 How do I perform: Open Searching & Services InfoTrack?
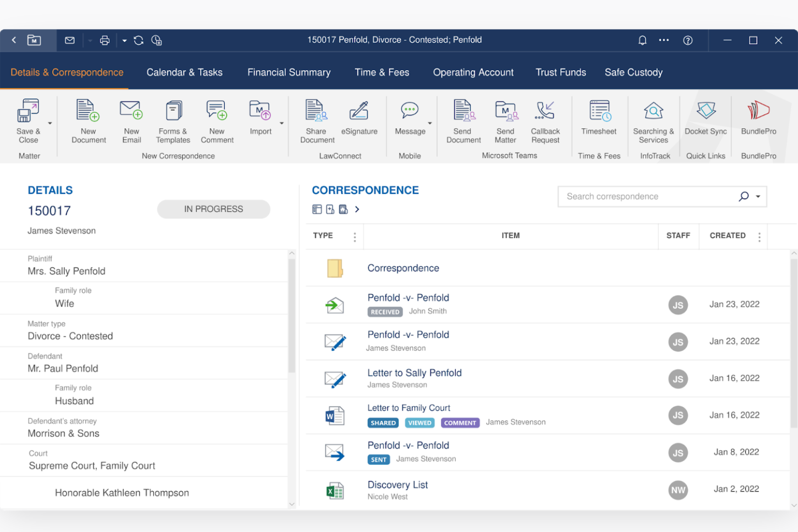653,121
